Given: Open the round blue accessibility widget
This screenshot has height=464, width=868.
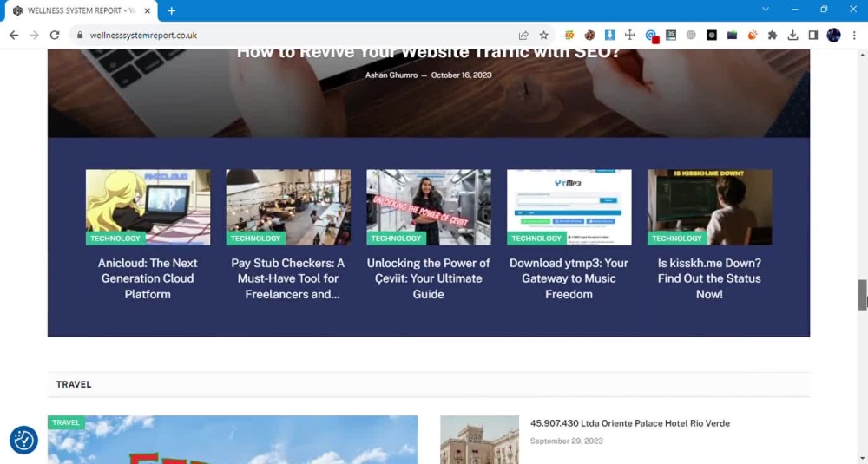Looking at the screenshot, I should 23,441.
